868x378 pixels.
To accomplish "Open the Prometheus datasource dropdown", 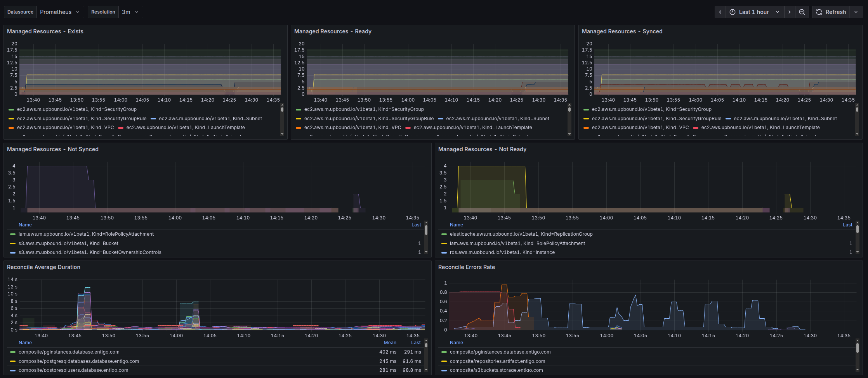I will point(60,12).
